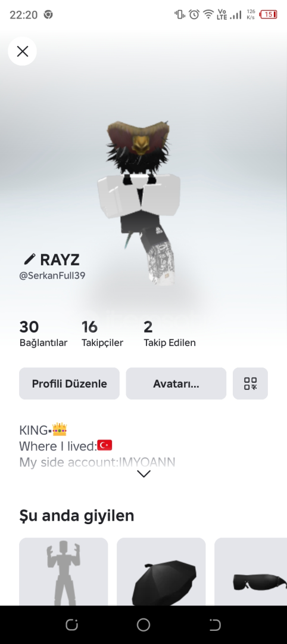Click the Avatarı... button

coord(176,383)
